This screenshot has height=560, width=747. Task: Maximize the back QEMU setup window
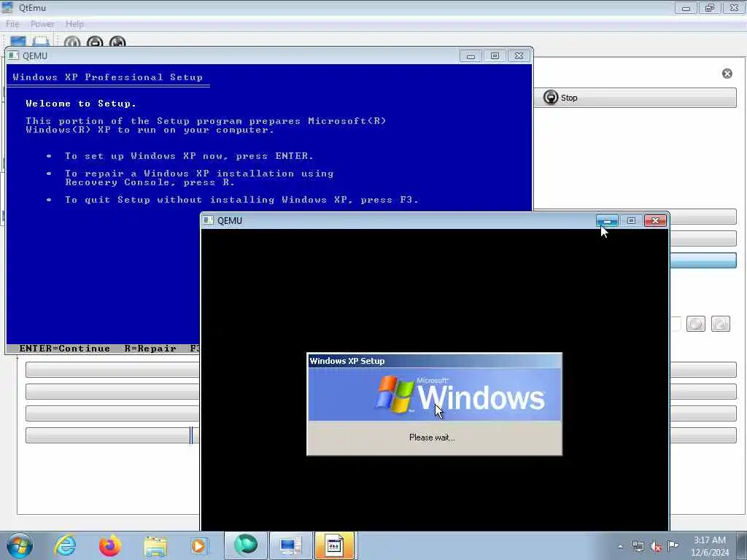click(495, 55)
